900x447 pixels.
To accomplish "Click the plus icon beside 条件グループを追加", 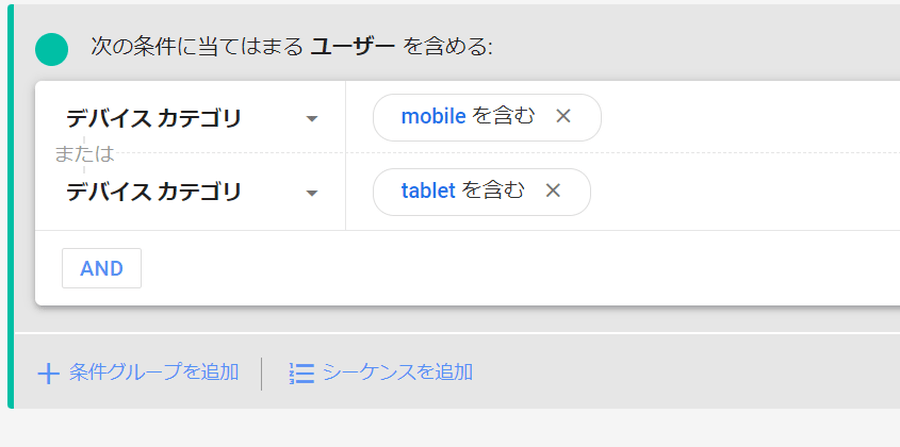I will coord(48,374).
